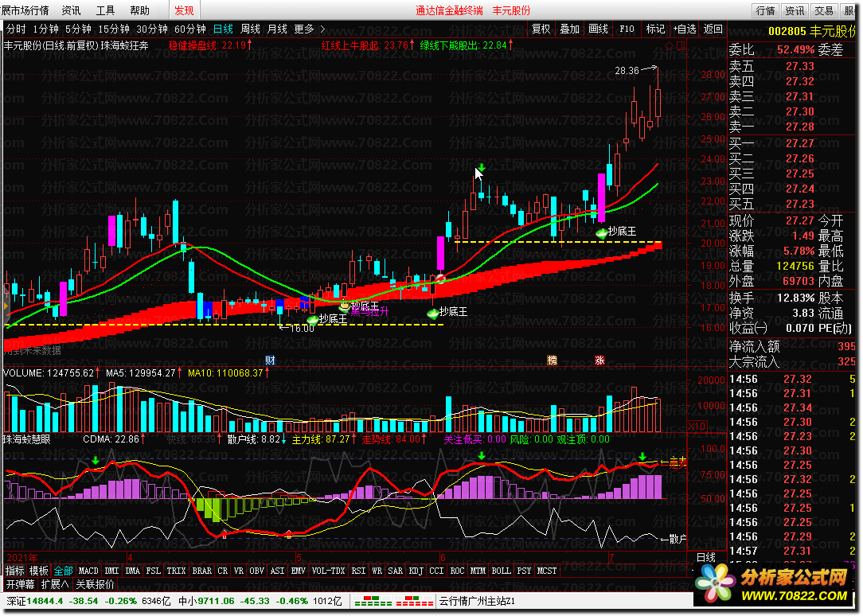The height and width of the screenshot is (616, 863).
Task: Click the F10 company info button
Action: [x=627, y=29]
